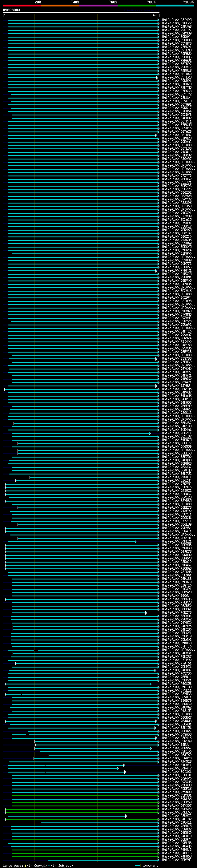
Task: Select the UniRef100_Q7RV52 label
Action: (177, 484)
